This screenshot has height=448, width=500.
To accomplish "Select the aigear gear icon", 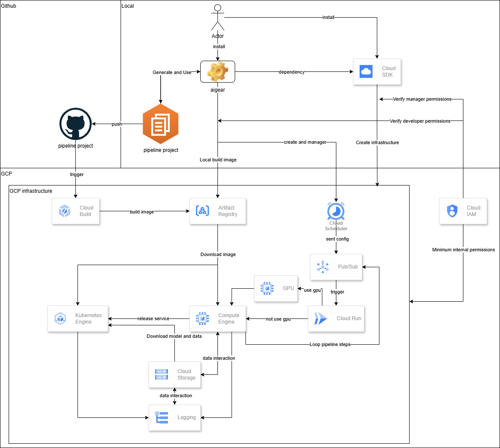I will tap(218, 72).
